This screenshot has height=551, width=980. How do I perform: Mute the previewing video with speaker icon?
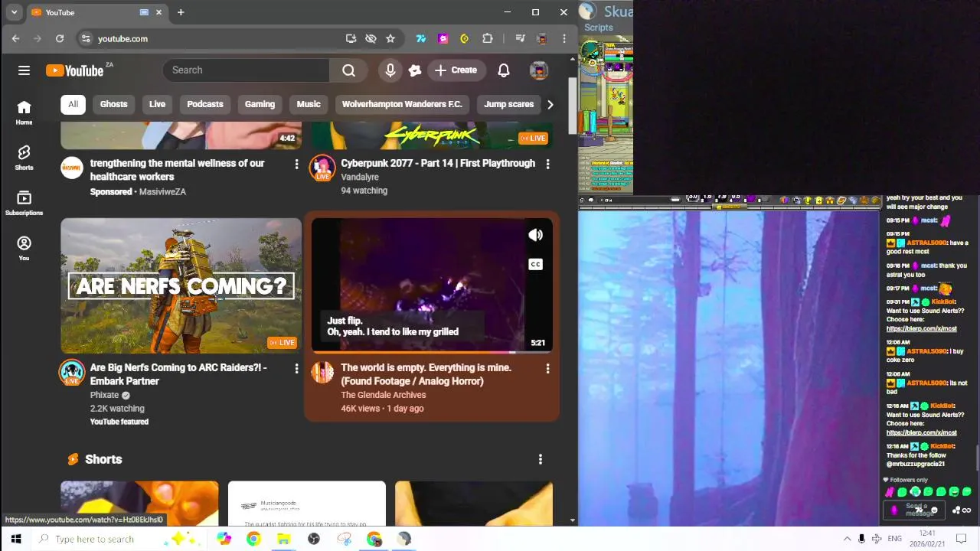pos(536,236)
